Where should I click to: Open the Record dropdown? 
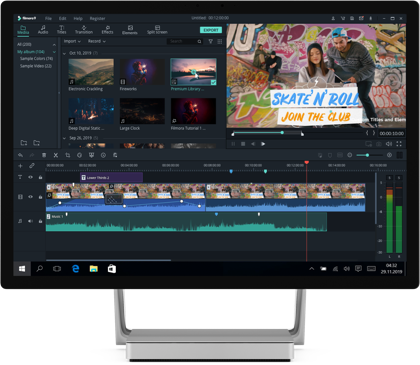pyautogui.click(x=97, y=41)
